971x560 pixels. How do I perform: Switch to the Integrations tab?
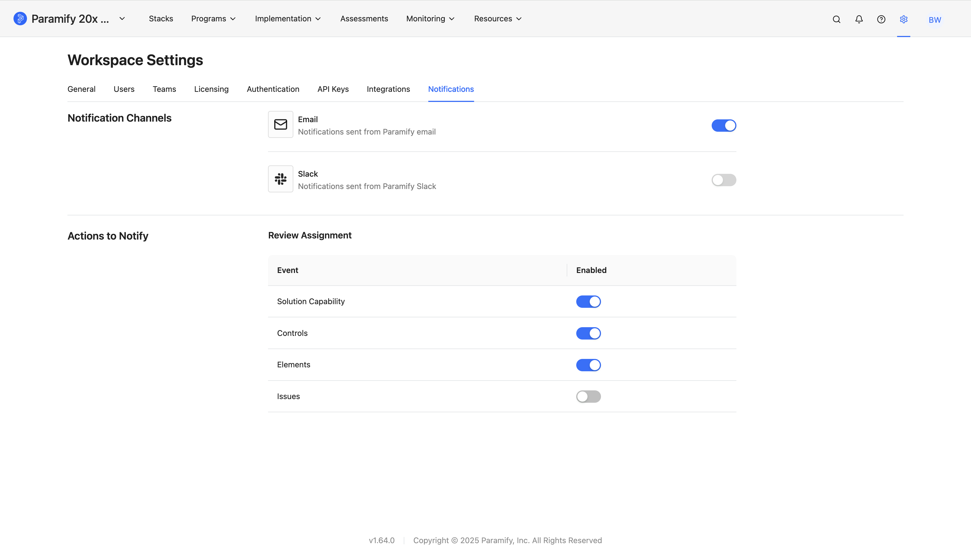[388, 89]
